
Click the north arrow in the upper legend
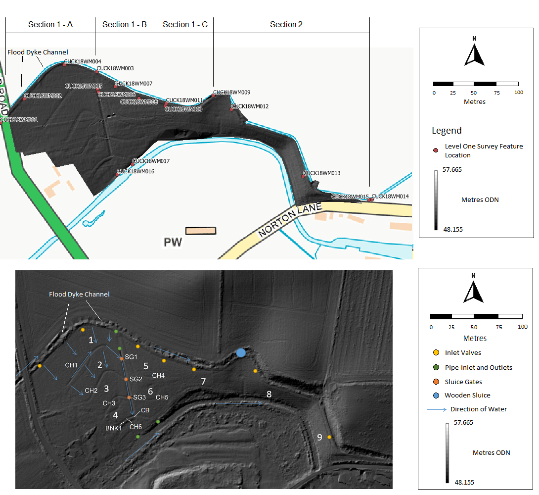474,52
